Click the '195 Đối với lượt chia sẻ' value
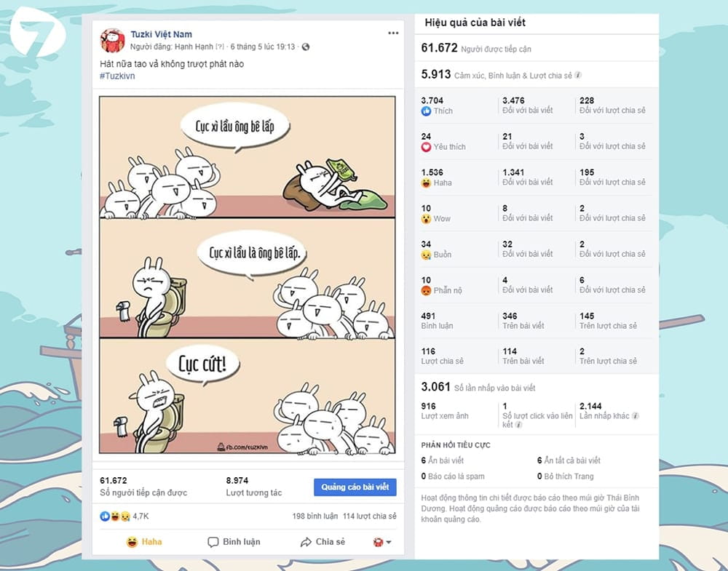 tap(612, 177)
